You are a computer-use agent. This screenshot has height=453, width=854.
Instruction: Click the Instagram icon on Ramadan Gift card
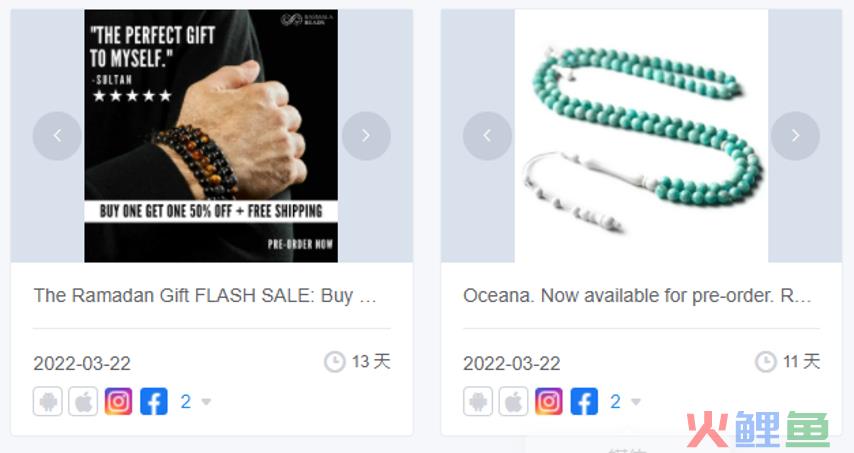tap(118, 402)
